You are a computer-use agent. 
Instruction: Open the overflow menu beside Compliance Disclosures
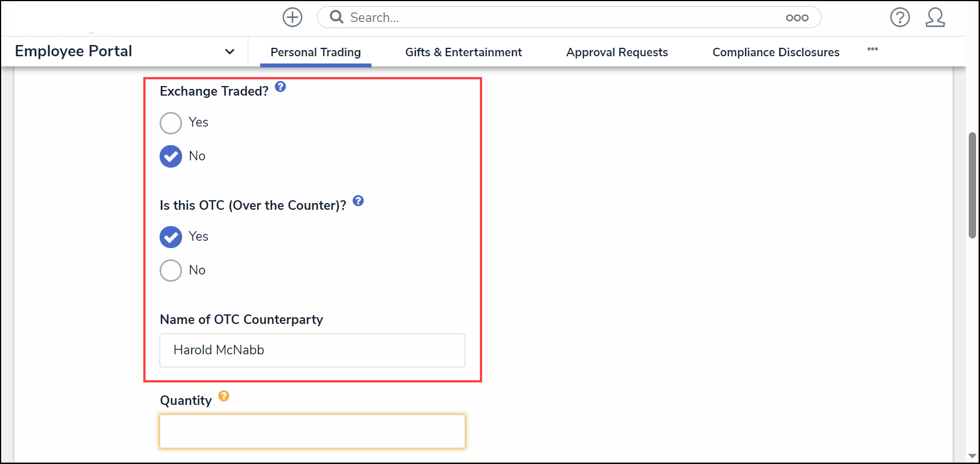click(x=872, y=49)
